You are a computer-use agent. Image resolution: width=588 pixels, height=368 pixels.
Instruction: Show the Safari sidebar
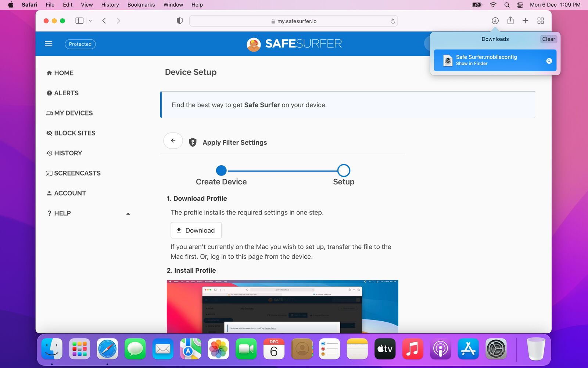[x=79, y=21]
